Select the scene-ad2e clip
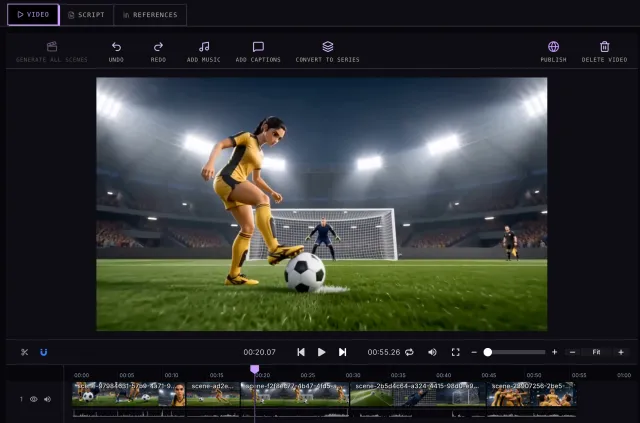Screen dimensions: 640x423 pyautogui.click(x=213, y=394)
